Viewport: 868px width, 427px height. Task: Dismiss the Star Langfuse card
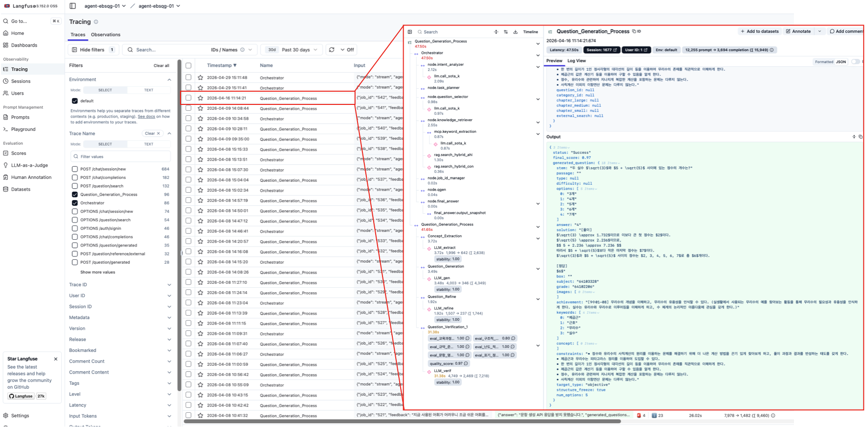point(55,359)
